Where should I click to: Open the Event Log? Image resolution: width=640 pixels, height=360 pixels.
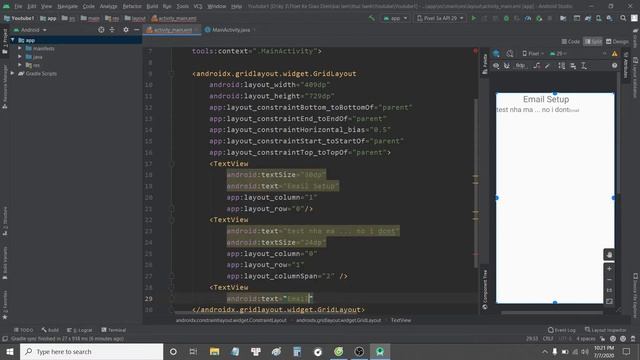click(x=562, y=330)
